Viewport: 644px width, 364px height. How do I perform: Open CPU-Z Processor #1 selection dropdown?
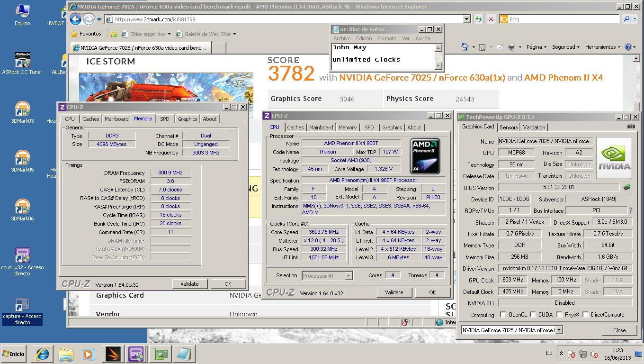[349, 275]
